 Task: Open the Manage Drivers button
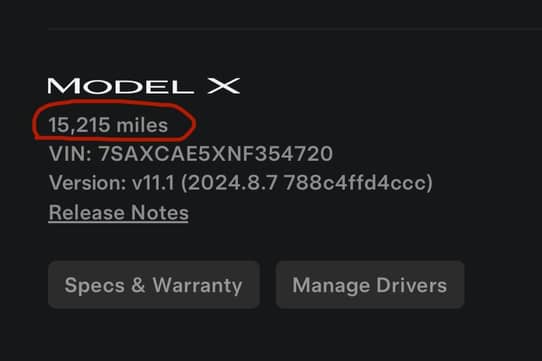point(370,285)
